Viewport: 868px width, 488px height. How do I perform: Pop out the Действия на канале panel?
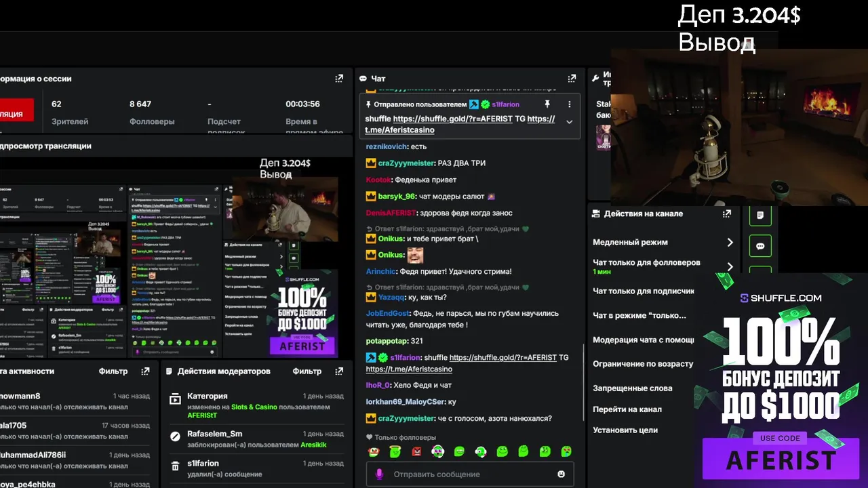coord(727,213)
